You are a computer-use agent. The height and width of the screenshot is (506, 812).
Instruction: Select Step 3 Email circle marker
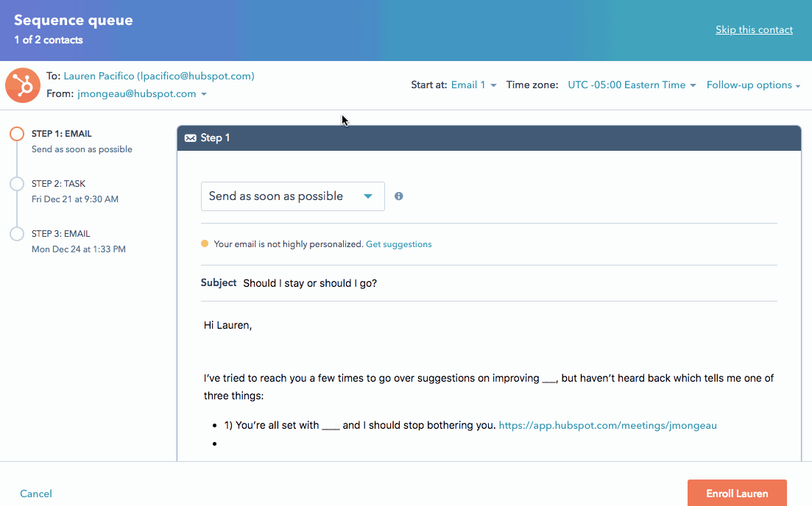tap(17, 234)
